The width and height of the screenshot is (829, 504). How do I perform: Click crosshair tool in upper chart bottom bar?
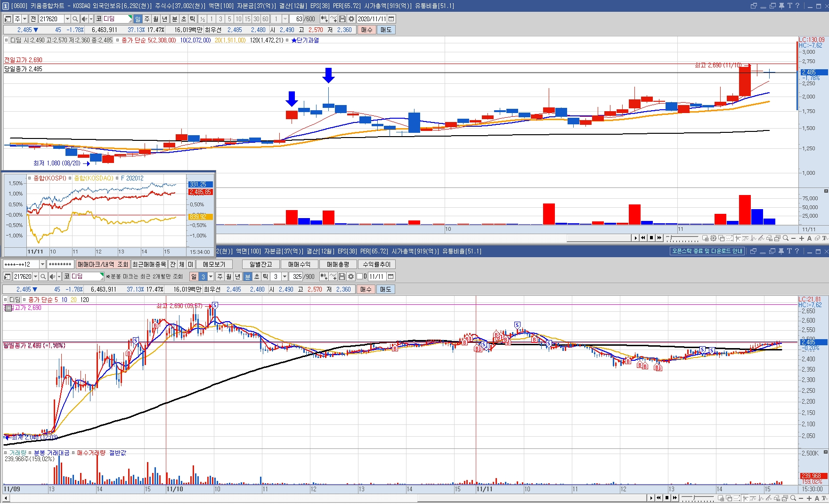(738, 238)
